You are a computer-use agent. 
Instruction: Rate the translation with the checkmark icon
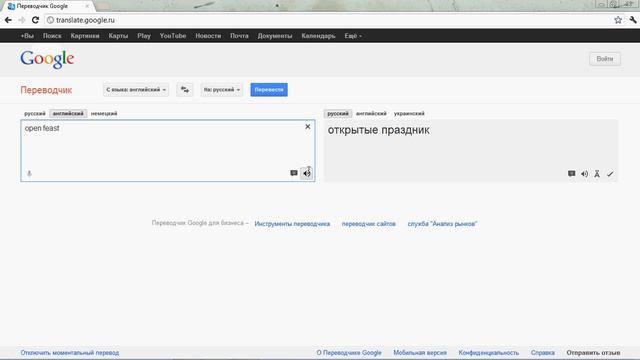[610, 174]
